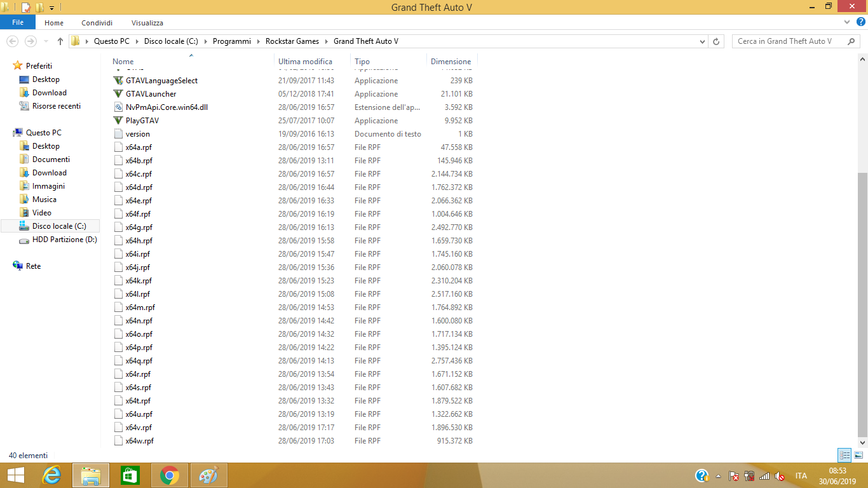
Task: Select HDD Partizione (D:) drive
Action: 65,240
